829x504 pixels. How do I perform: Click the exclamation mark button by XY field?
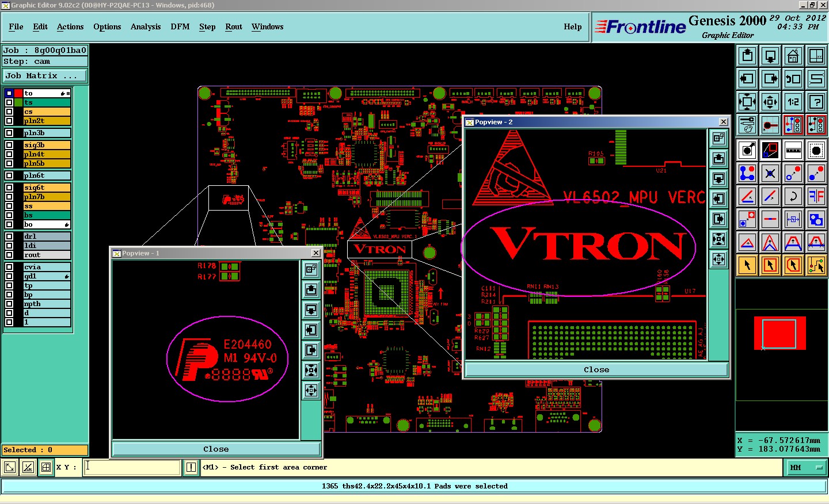tap(191, 467)
